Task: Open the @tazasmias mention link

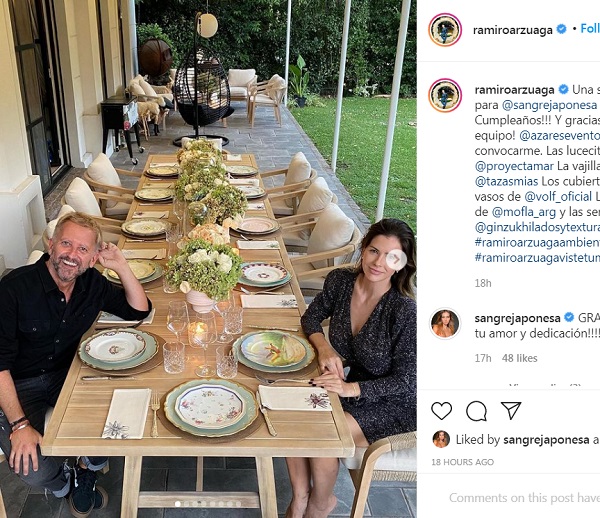Action: [x=506, y=181]
